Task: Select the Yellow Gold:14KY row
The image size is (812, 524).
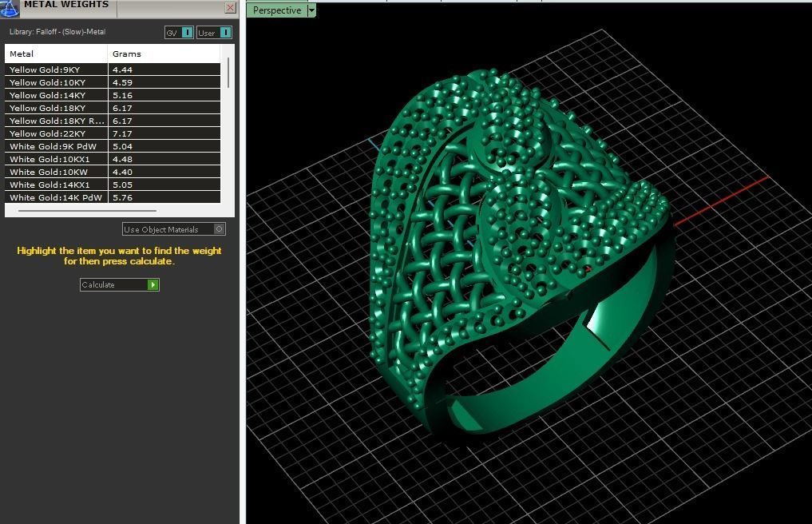Action: click(113, 95)
